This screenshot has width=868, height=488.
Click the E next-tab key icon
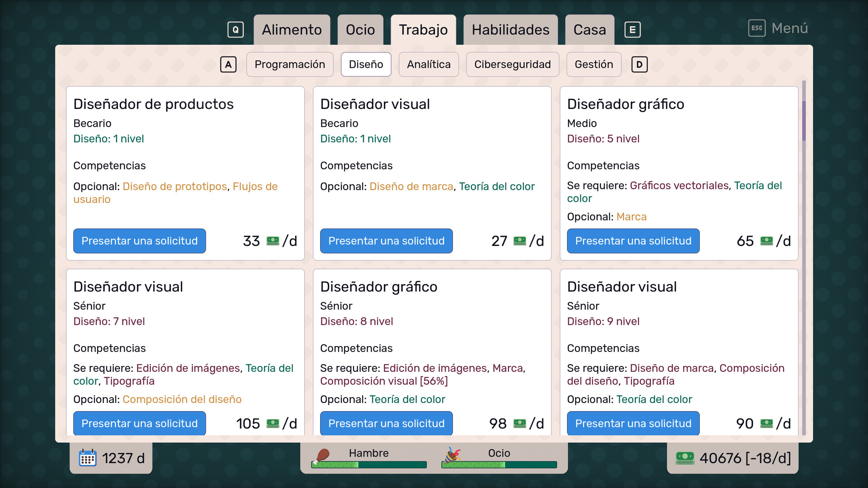point(632,30)
